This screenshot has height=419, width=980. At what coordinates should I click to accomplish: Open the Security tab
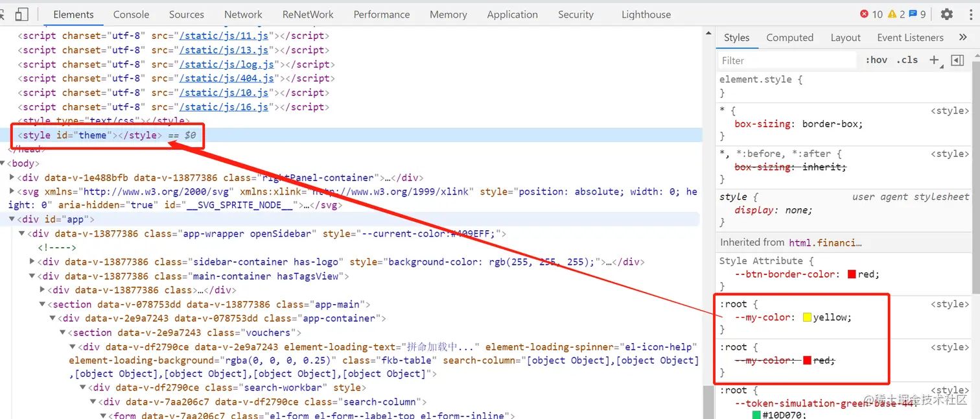pyautogui.click(x=576, y=14)
